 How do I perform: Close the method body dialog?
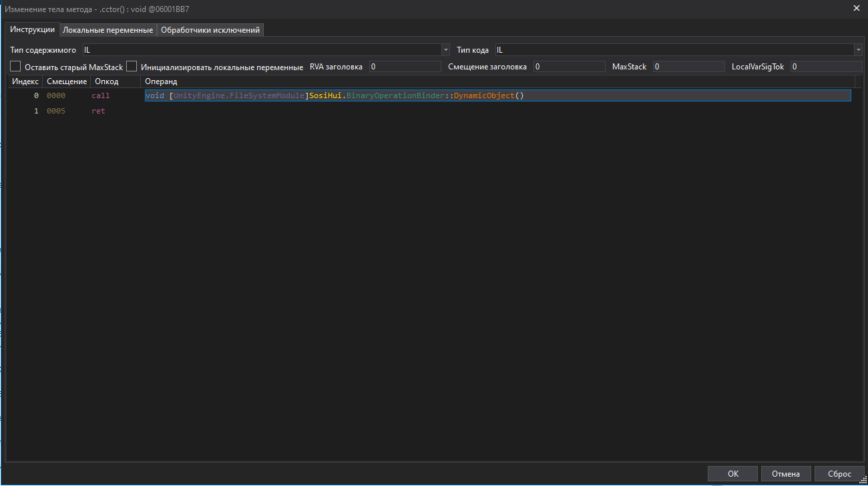click(857, 8)
